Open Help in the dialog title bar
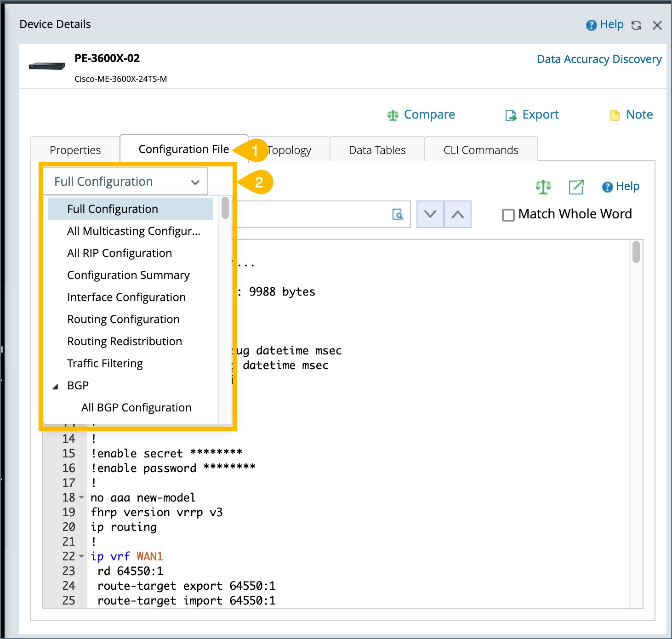Viewport: 672px width, 639px height. tap(605, 25)
